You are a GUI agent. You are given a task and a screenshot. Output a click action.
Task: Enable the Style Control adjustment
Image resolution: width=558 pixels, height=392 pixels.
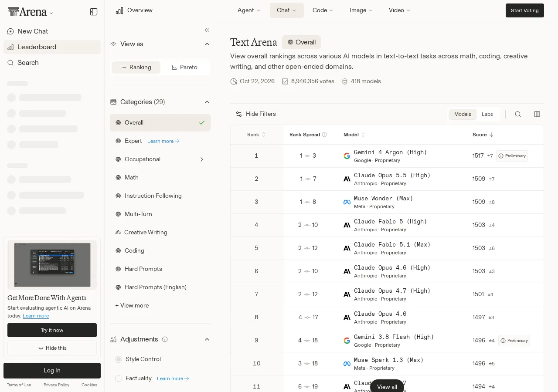click(119, 359)
